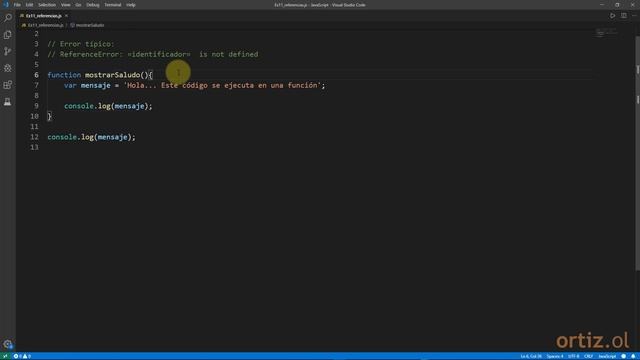Click the mensaje variable on line 7
The image size is (640, 360).
click(96, 85)
